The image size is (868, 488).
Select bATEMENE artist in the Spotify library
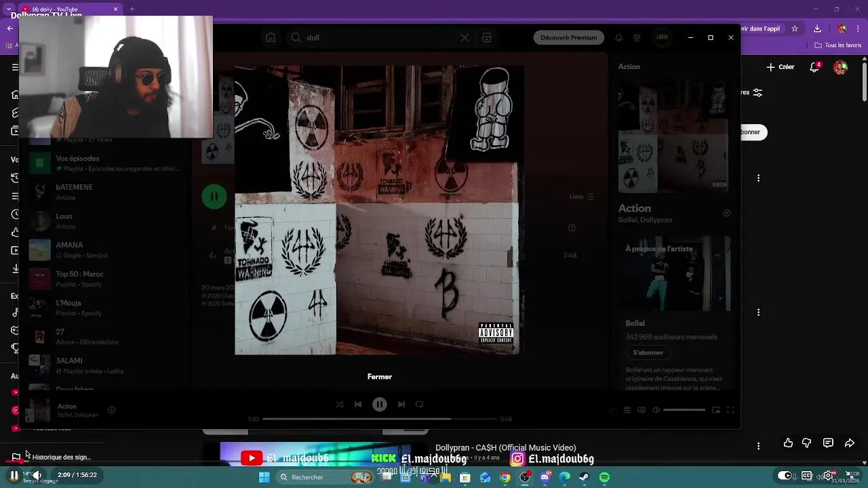[x=105, y=192]
